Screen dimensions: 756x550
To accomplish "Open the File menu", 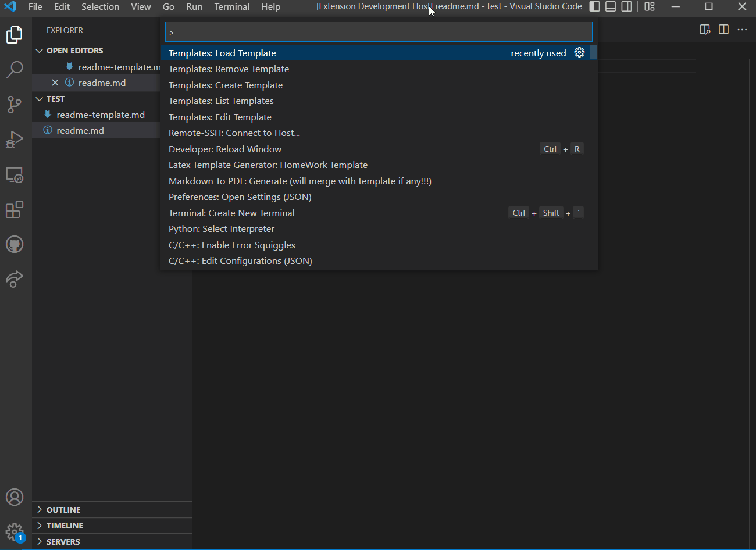I will tap(35, 6).
